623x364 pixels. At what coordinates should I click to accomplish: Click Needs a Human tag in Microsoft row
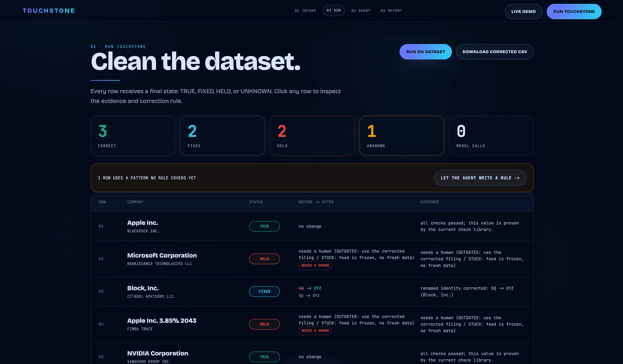[x=315, y=266]
